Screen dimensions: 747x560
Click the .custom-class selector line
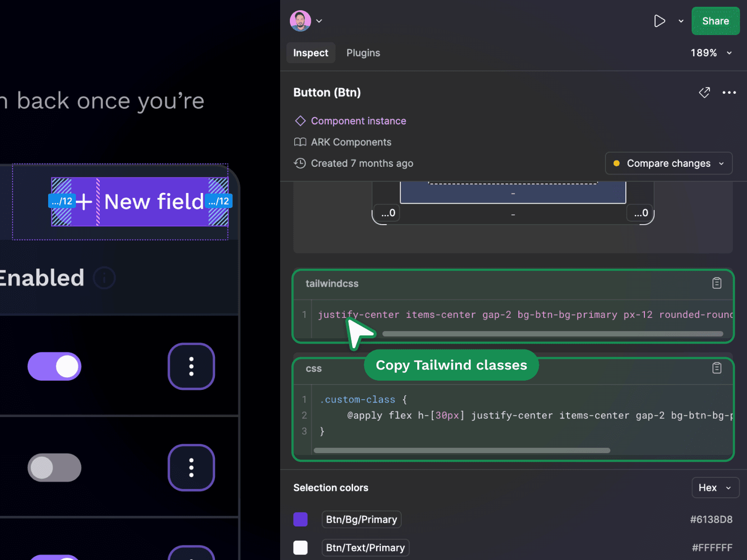363,399
